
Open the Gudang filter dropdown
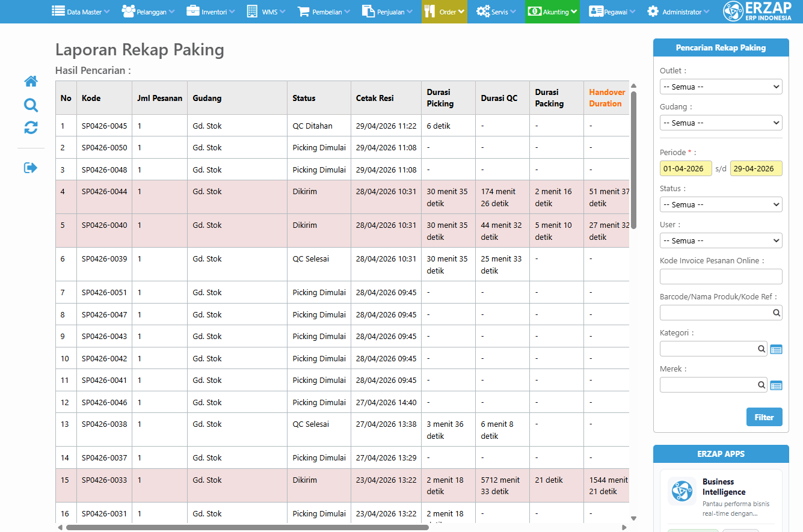tap(721, 123)
